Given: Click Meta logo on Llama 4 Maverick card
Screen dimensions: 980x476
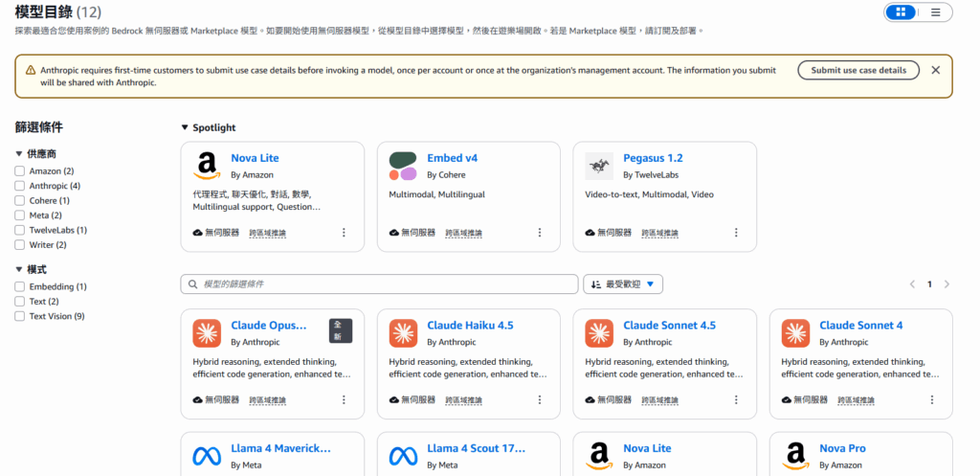Looking at the screenshot, I should click(207, 457).
